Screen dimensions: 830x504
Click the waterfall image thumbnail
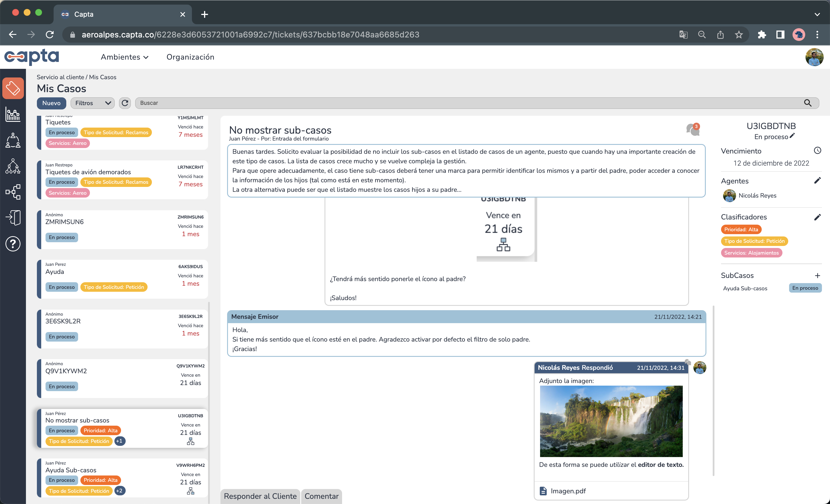tap(611, 421)
